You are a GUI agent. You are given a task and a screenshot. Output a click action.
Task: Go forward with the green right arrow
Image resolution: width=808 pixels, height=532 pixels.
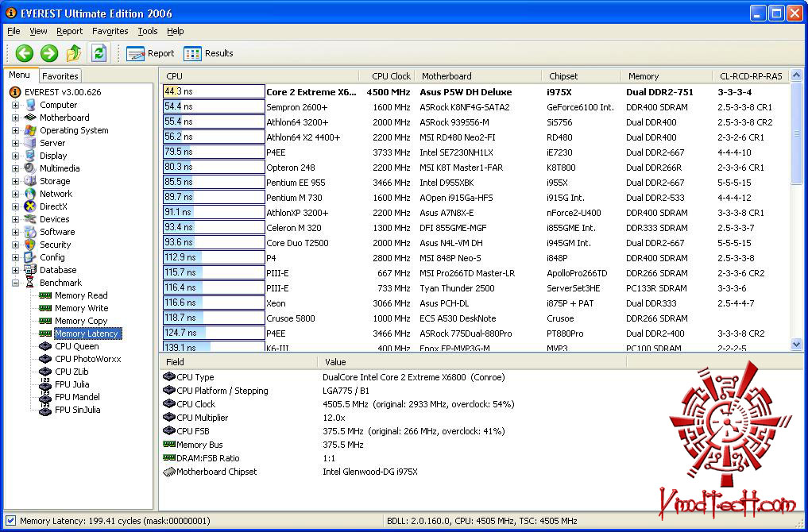click(49, 53)
